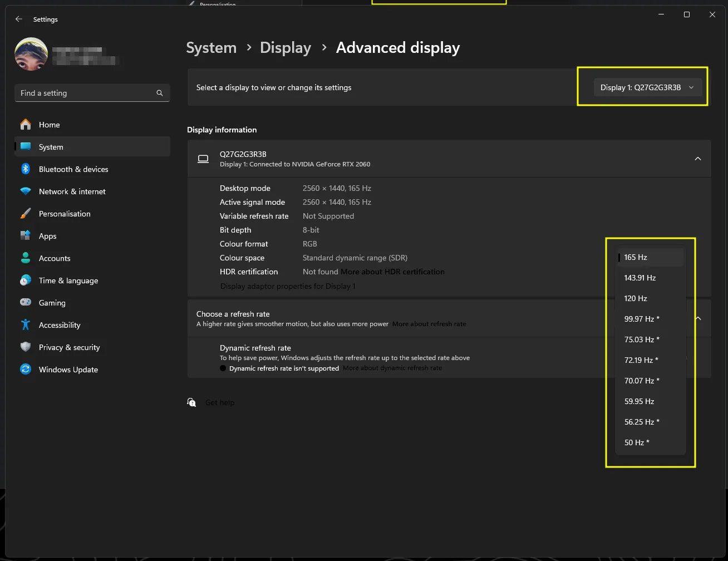This screenshot has height=561, width=728.
Task: Click Standard dynamic range (SDR) value
Action: (x=355, y=258)
